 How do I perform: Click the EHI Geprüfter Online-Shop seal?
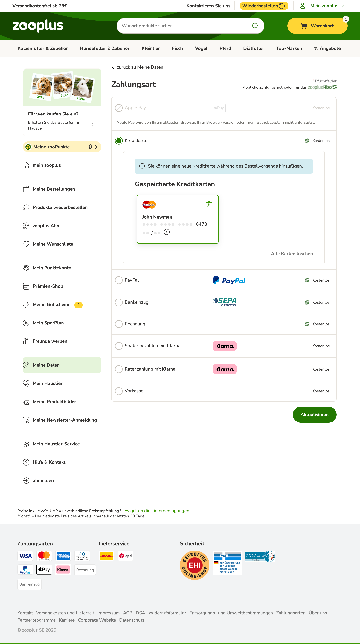pyautogui.click(x=194, y=565)
